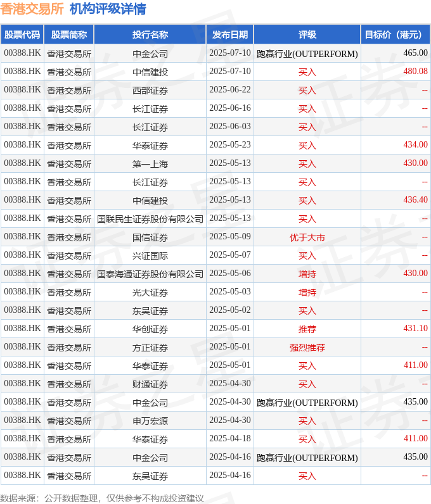The width and height of the screenshot is (431, 504).
Task: Click the 香港交易所 title text
Action: pyautogui.click(x=32, y=9)
